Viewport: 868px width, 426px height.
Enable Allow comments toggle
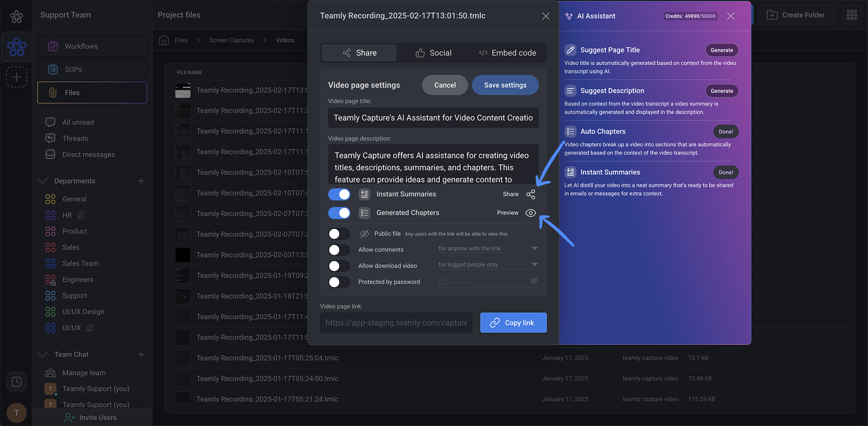[x=339, y=250]
